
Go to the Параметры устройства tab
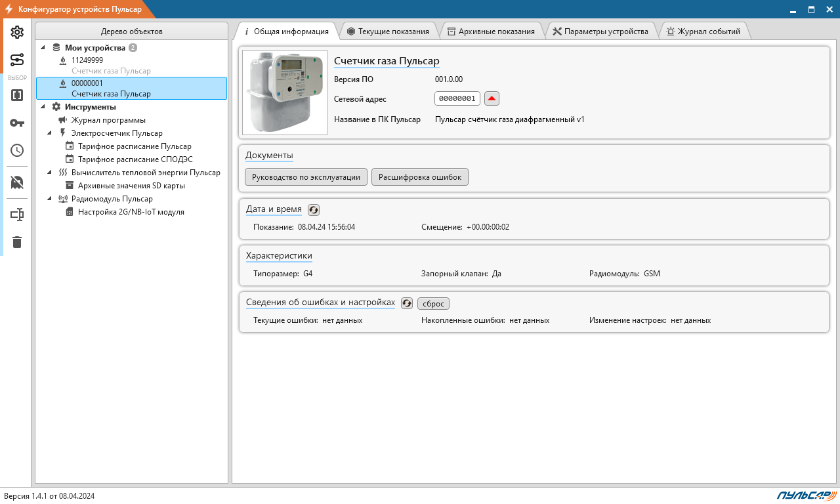click(x=600, y=31)
